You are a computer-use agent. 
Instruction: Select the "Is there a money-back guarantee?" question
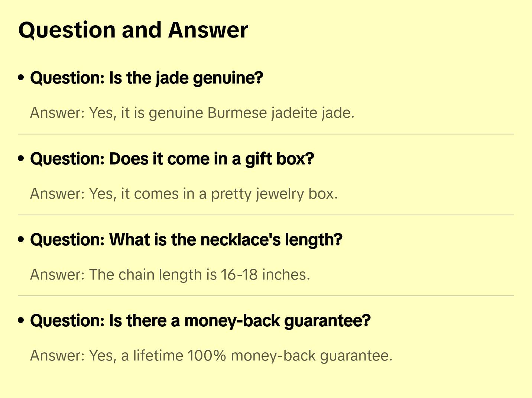pos(200,321)
